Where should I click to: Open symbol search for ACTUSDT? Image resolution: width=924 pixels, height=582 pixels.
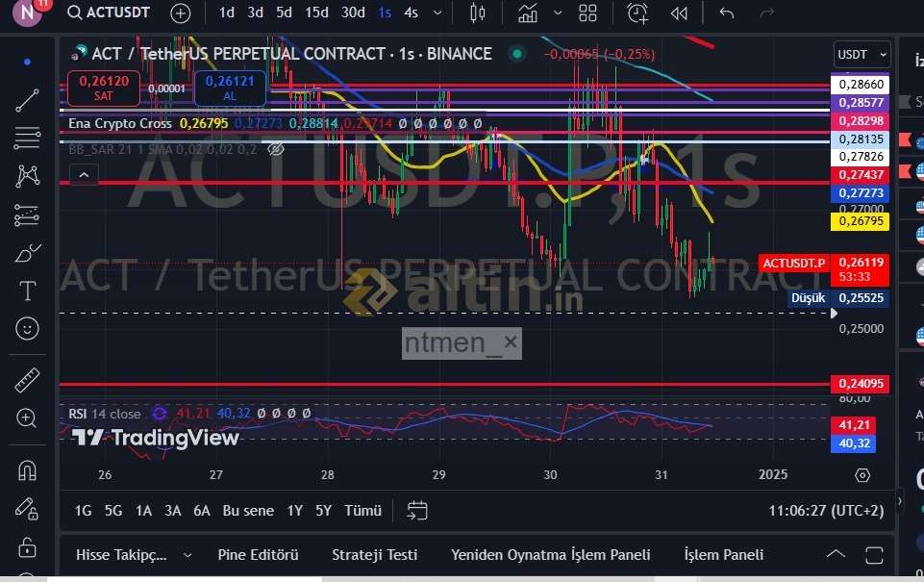pyautogui.click(x=109, y=13)
